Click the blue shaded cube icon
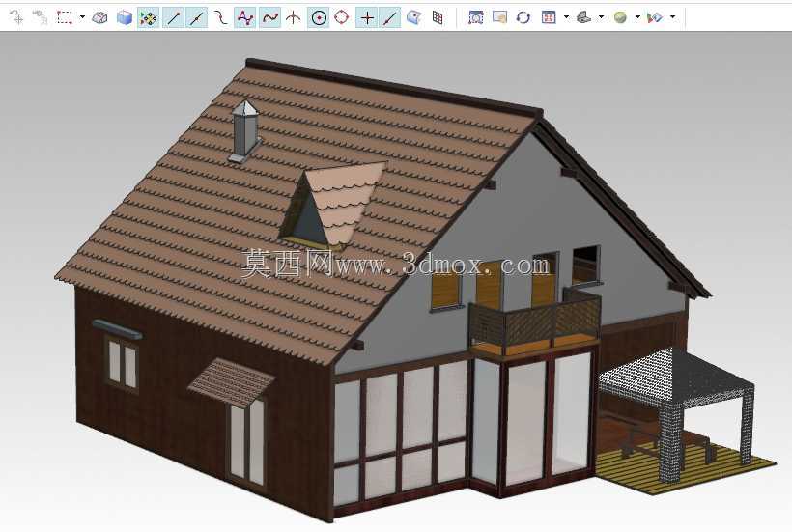Screen dimensions: 792x532 [x=125, y=17]
